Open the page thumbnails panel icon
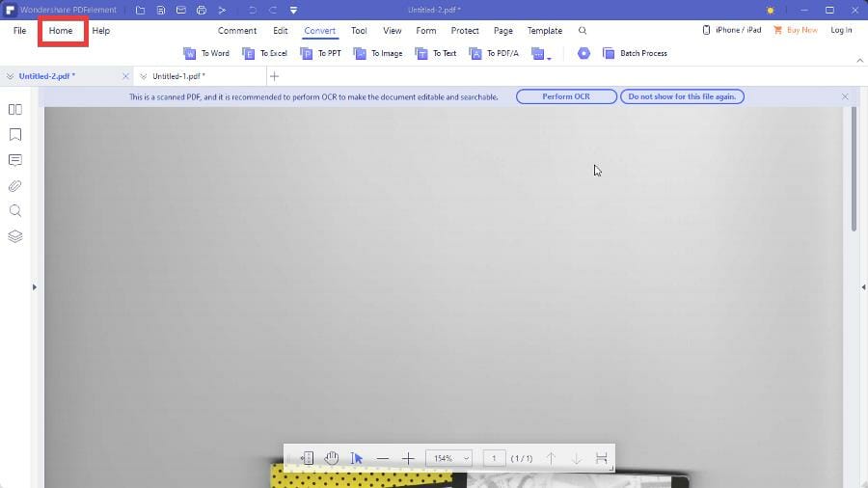This screenshot has width=868, height=488. click(x=15, y=110)
